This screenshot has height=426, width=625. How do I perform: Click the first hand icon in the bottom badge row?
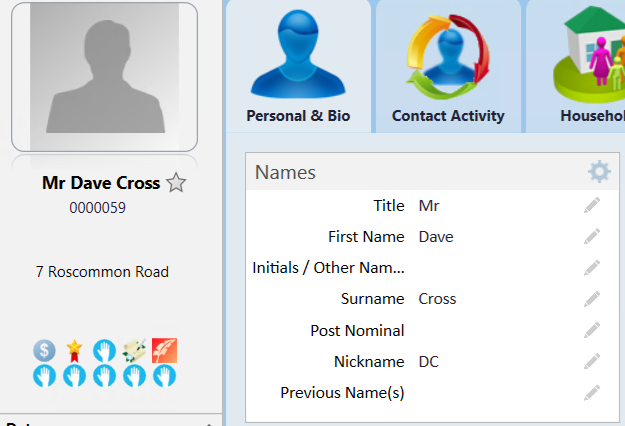[44, 376]
